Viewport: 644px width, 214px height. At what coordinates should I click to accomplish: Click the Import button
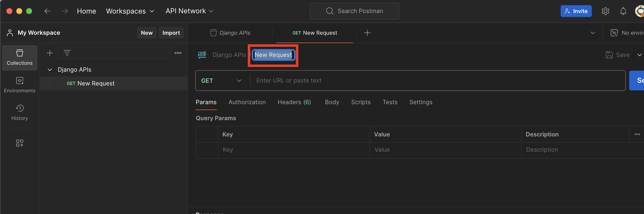[x=171, y=33]
